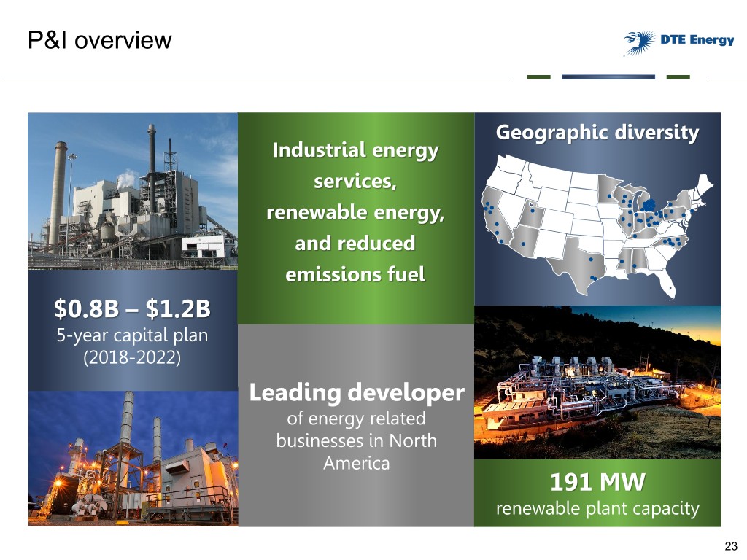Click the DTE Energy logo
The image size is (747, 560).
click(679, 42)
